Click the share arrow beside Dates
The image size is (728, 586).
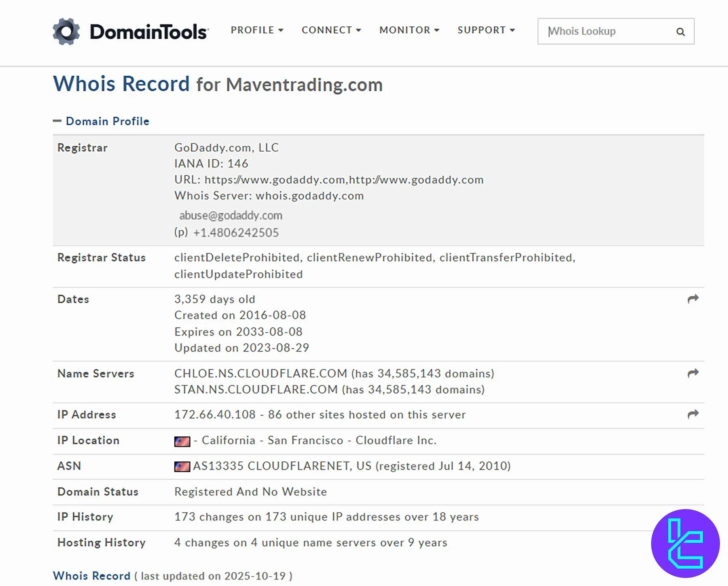[x=693, y=299]
